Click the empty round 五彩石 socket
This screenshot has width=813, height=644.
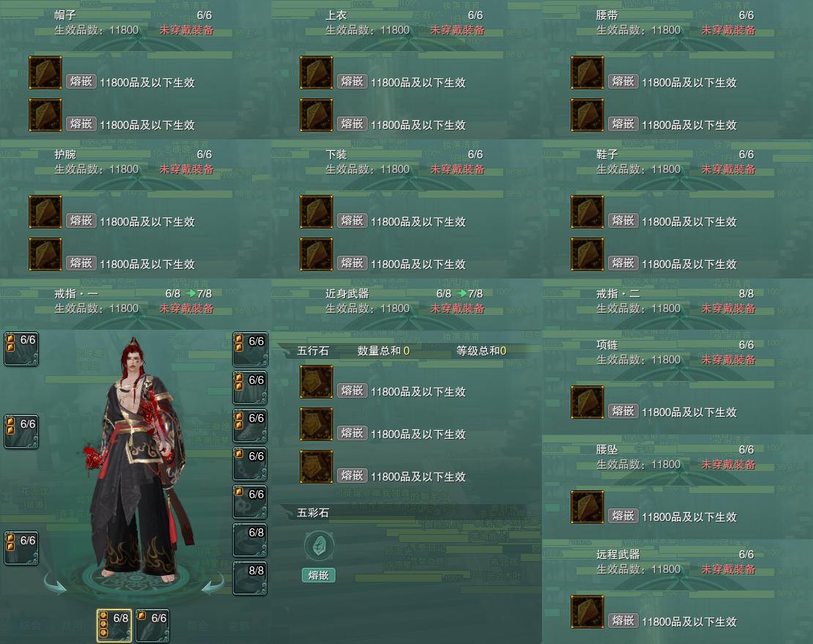click(x=319, y=546)
